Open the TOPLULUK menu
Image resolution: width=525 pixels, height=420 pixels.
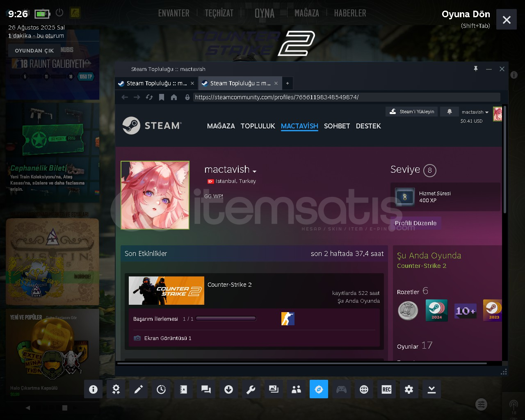[258, 126]
